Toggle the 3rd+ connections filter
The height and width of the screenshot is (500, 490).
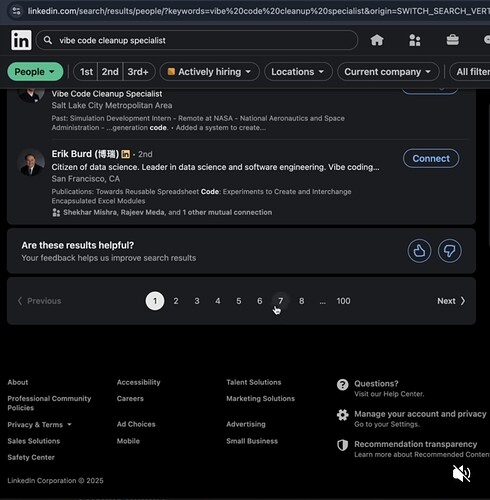click(138, 72)
